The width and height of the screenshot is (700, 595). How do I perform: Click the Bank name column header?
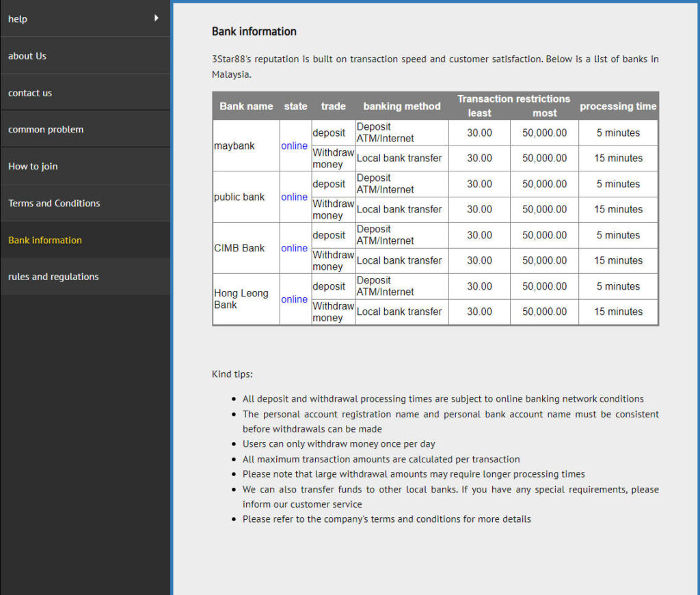pos(246,106)
